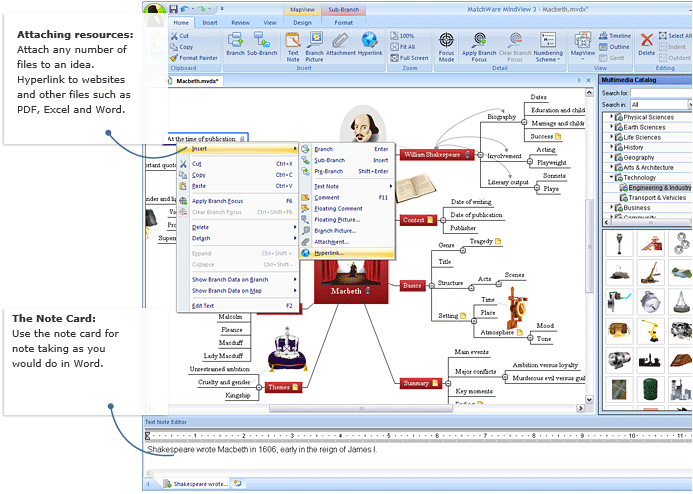Viewport: 693px width, 494px height.
Task: Open the Insert ribbon tab
Action: [209, 23]
